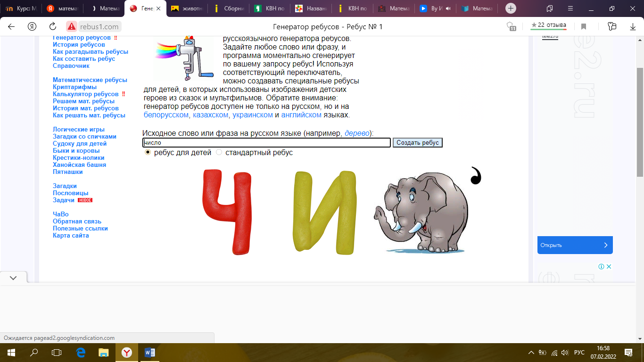Open 'Быки и коровы' link
Screen dimensions: 644x362
point(76,151)
